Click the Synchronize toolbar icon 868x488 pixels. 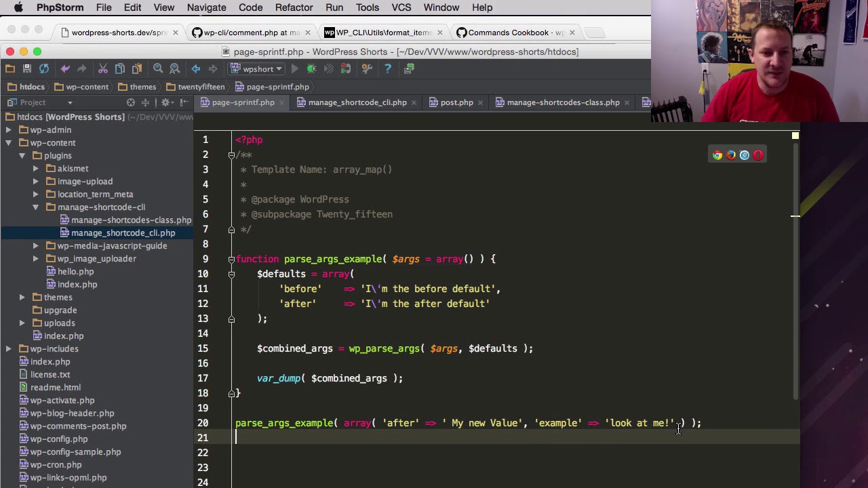point(44,68)
